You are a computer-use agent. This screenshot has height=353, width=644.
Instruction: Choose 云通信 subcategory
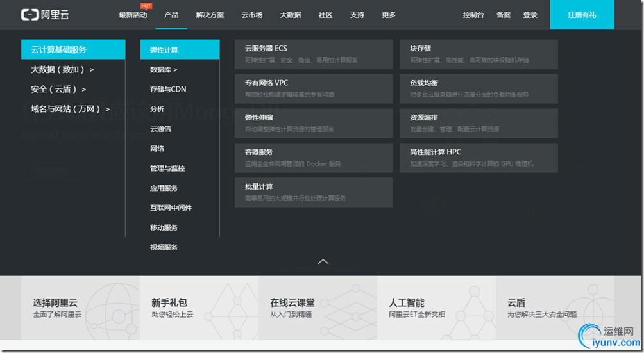(x=160, y=129)
